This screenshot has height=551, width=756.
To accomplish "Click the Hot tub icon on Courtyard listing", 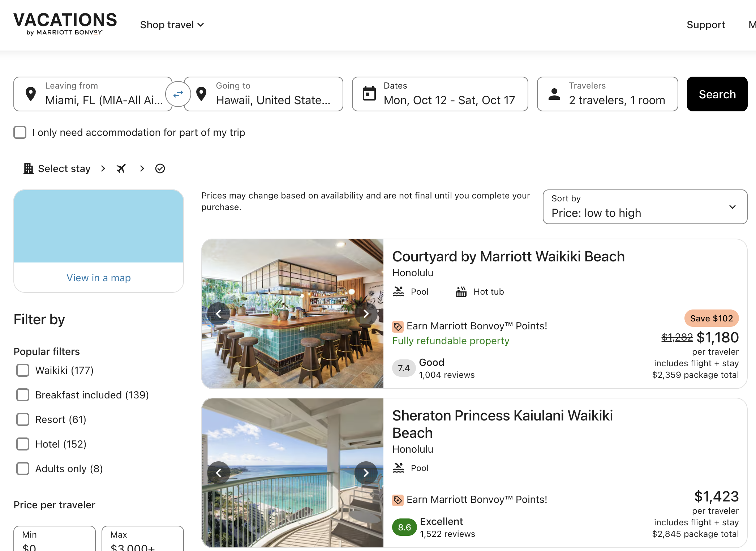I will 461,291.
